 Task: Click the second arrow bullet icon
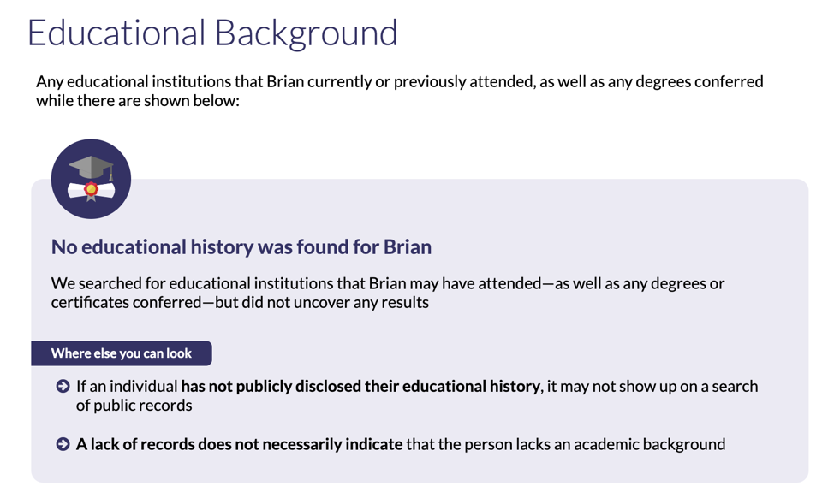click(x=63, y=444)
